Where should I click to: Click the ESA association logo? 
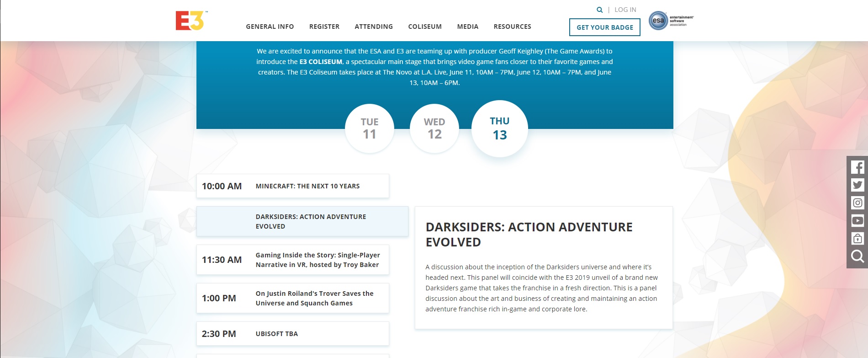(671, 21)
